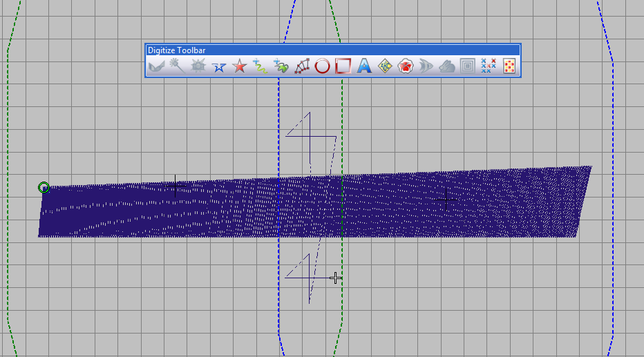Select the green blob freehand fill tool
Screen dimensions: 644x357
(x=281, y=66)
